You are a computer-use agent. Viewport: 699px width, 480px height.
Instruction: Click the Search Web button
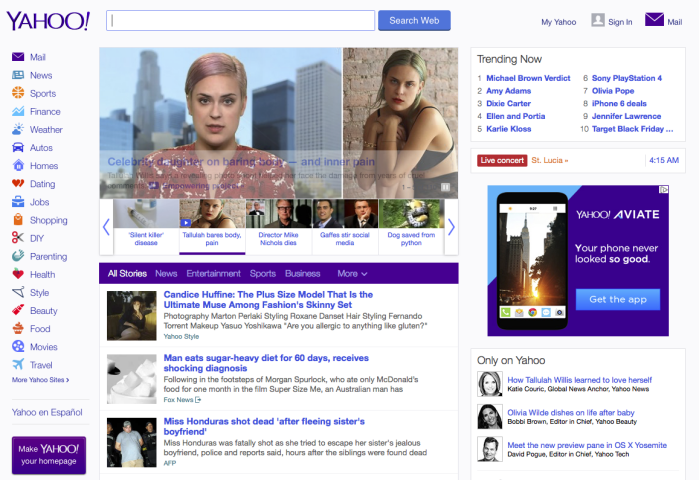pos(414,21)
